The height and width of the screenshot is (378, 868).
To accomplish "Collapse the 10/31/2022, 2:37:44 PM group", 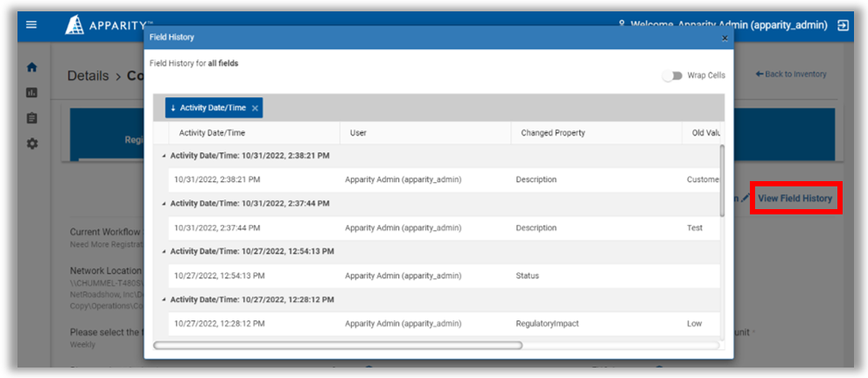I will coord(164,204).
